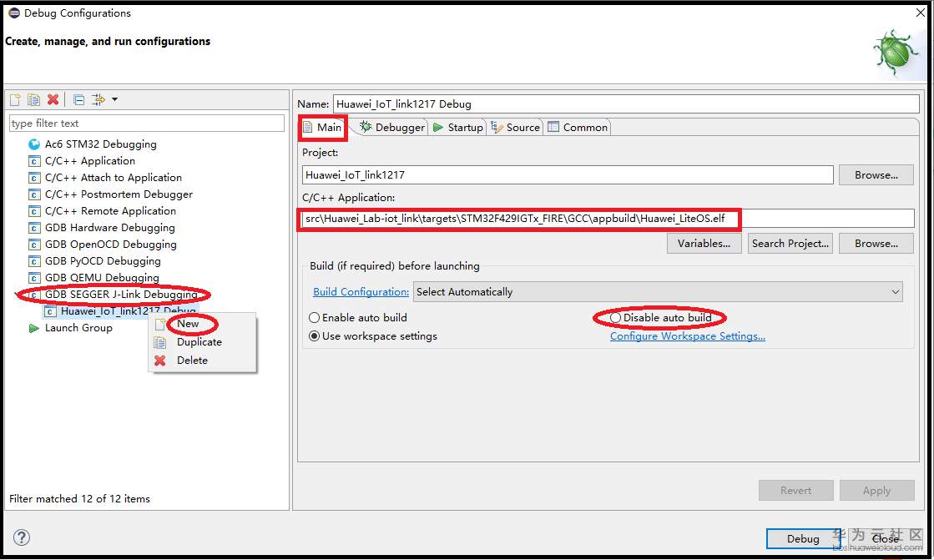Select C/C++ Attach to Application item
The width and height of the screenshot is (934, 560).
(114, 178)
